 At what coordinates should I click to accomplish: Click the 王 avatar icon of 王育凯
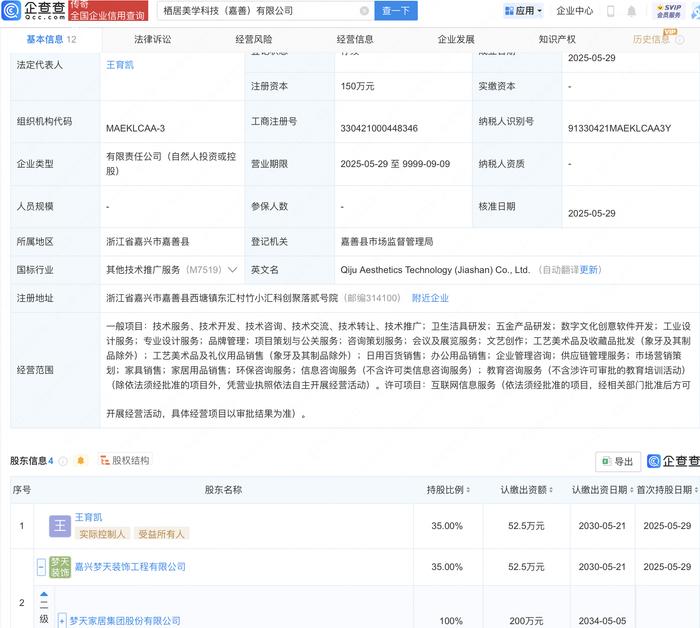[59, 526]
